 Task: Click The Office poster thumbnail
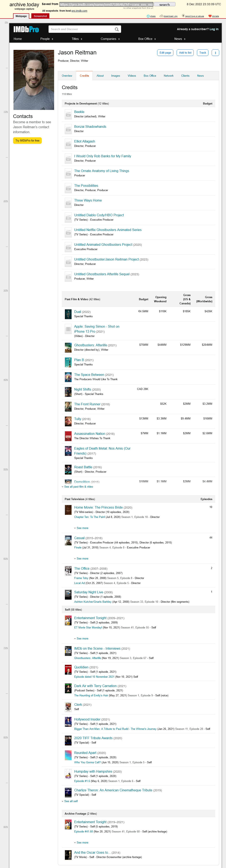(68, 571)
